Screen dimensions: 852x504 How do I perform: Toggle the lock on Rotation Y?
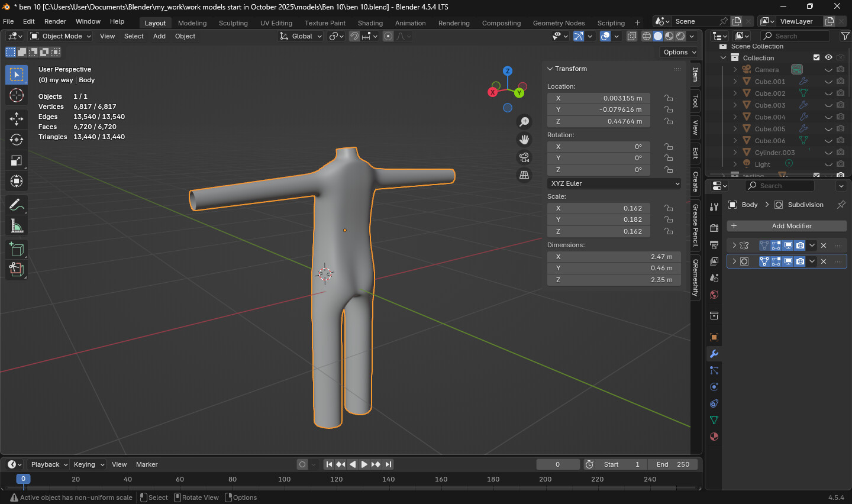coord(668,158)
